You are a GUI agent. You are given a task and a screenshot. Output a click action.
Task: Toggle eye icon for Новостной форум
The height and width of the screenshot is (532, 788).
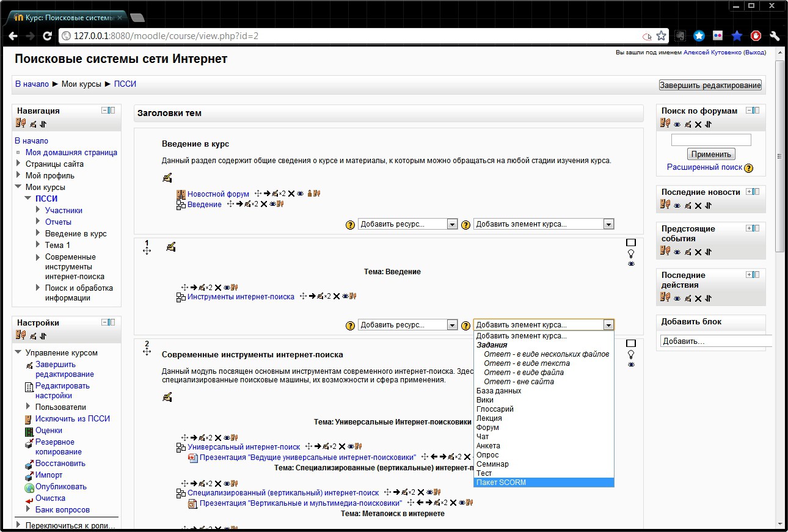click(300, 194)
